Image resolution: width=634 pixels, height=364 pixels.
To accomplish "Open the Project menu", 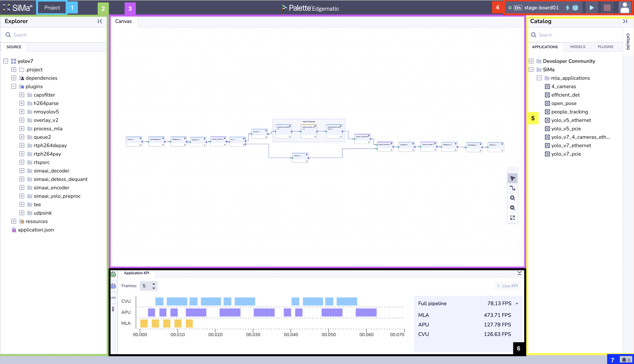I will (x=52, y=8).
